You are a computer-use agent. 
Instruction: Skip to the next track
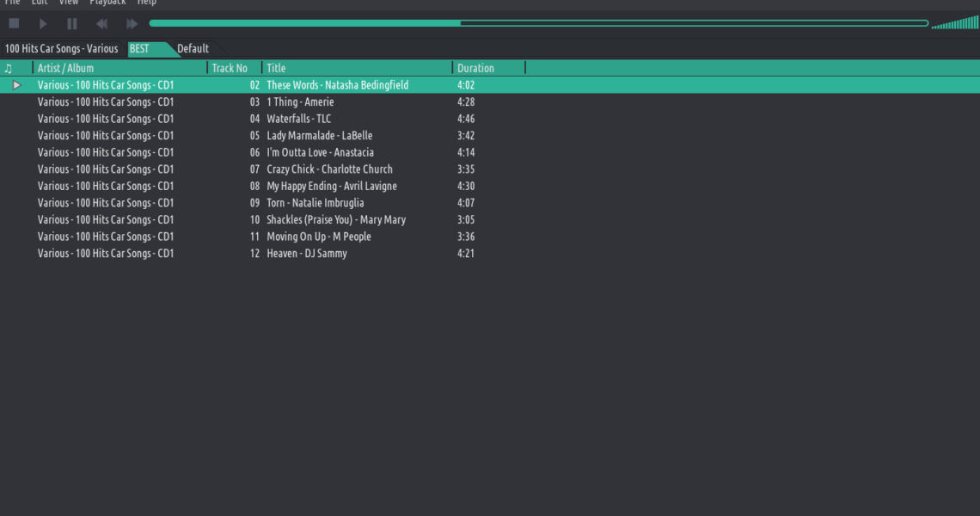[x=132, y=24]
